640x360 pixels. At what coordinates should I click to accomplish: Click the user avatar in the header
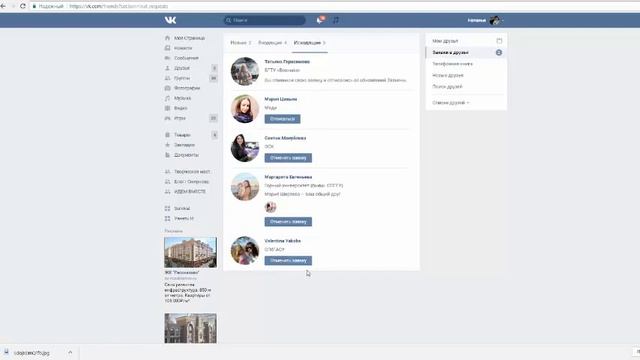495,20
